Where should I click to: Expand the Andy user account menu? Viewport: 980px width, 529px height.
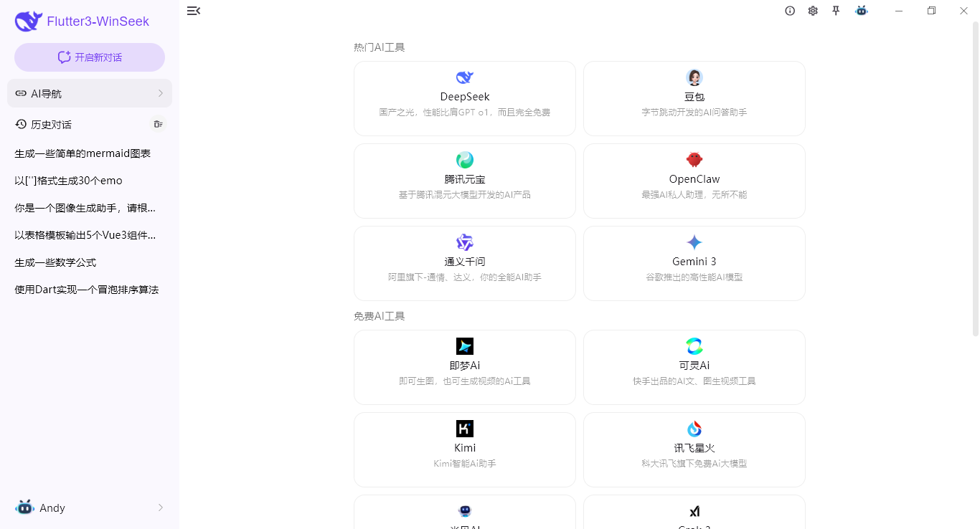(x=90, y=507)
